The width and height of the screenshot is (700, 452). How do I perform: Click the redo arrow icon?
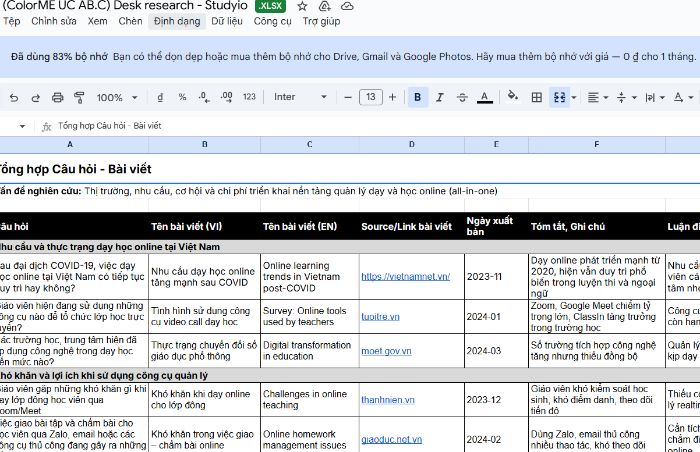point(36,97)
